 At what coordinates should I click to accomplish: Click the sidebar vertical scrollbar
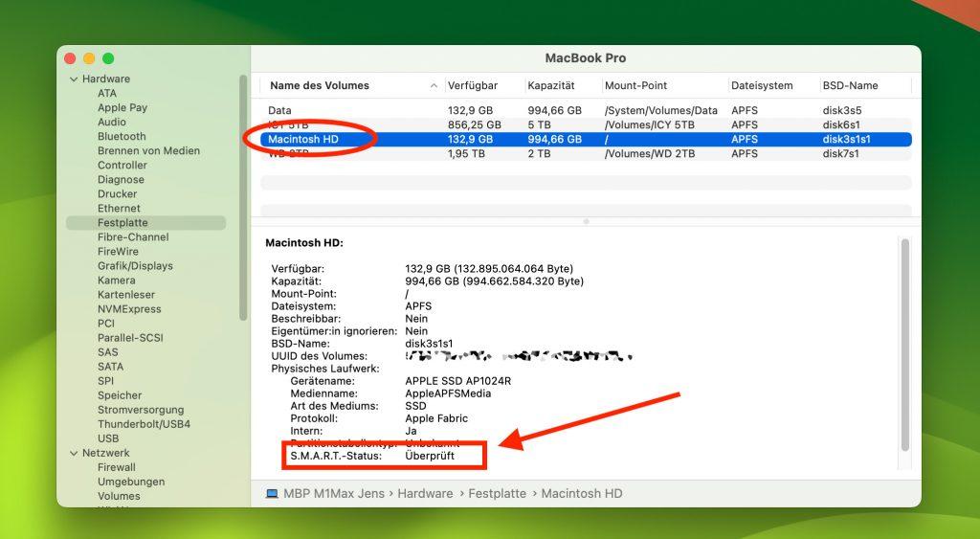(243, 197)
